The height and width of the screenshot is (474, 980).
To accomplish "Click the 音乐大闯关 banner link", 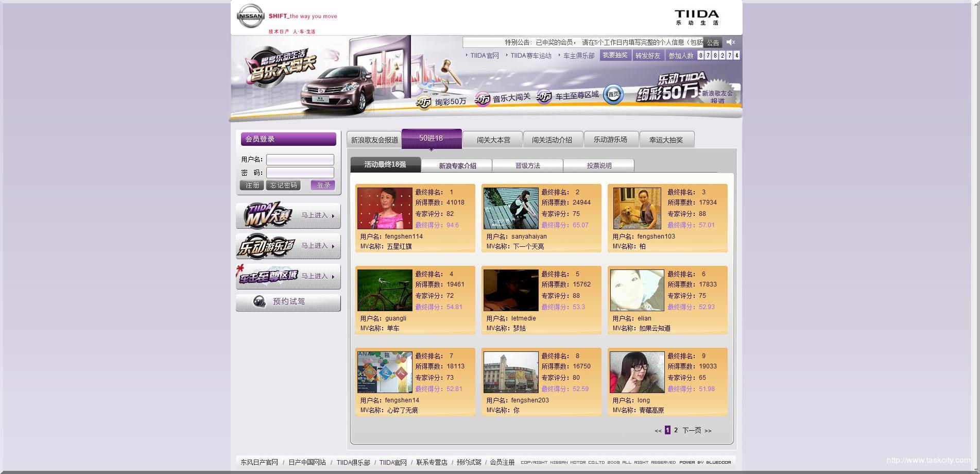I will coord(511,98).
